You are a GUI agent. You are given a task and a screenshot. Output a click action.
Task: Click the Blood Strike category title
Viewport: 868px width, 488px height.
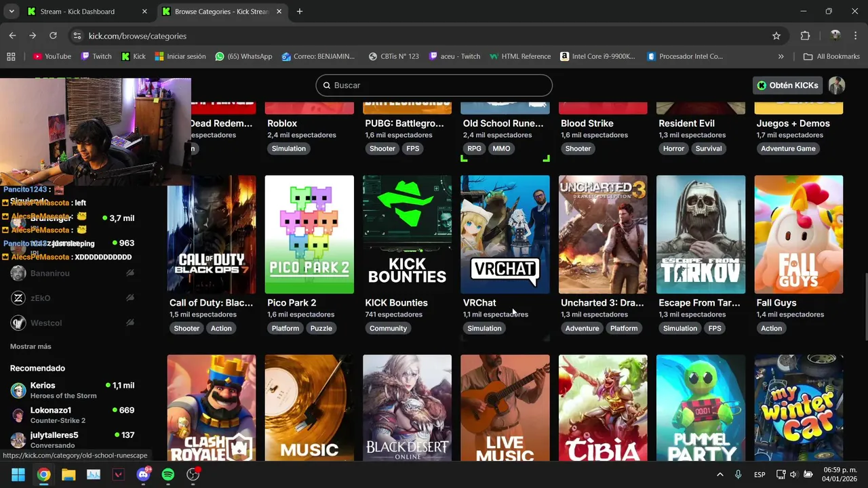pyautogui.click(x=587, y=123)
